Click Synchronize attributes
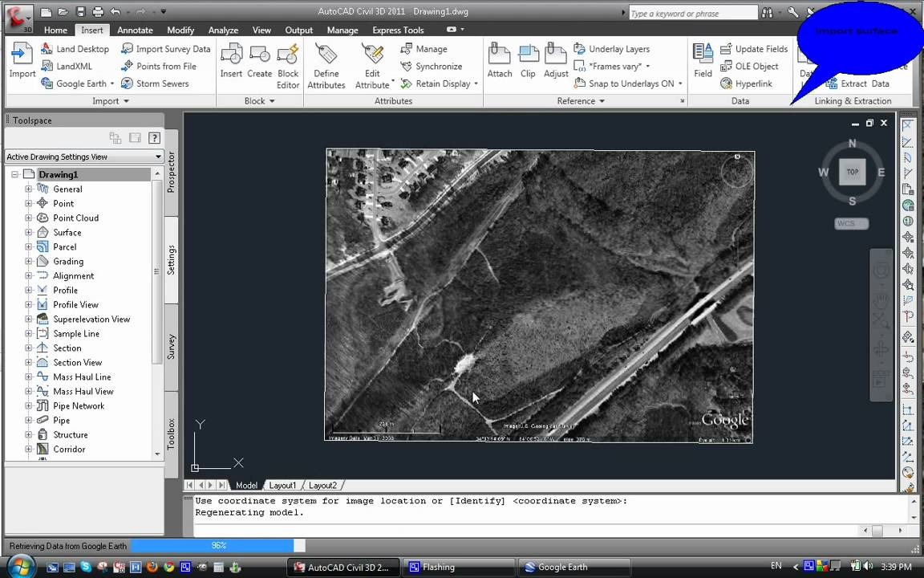Viewport: 924px width, 578px height. pyautogui.click(x=431, y=66)
